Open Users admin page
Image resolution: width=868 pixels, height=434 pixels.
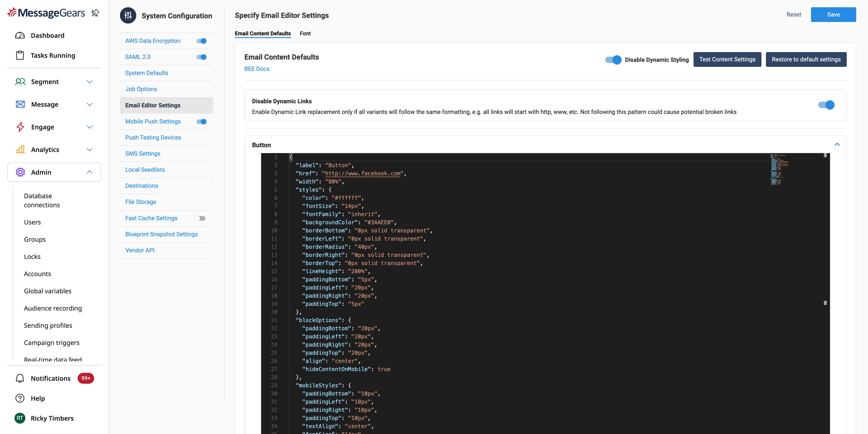click(x=32, y=222)
